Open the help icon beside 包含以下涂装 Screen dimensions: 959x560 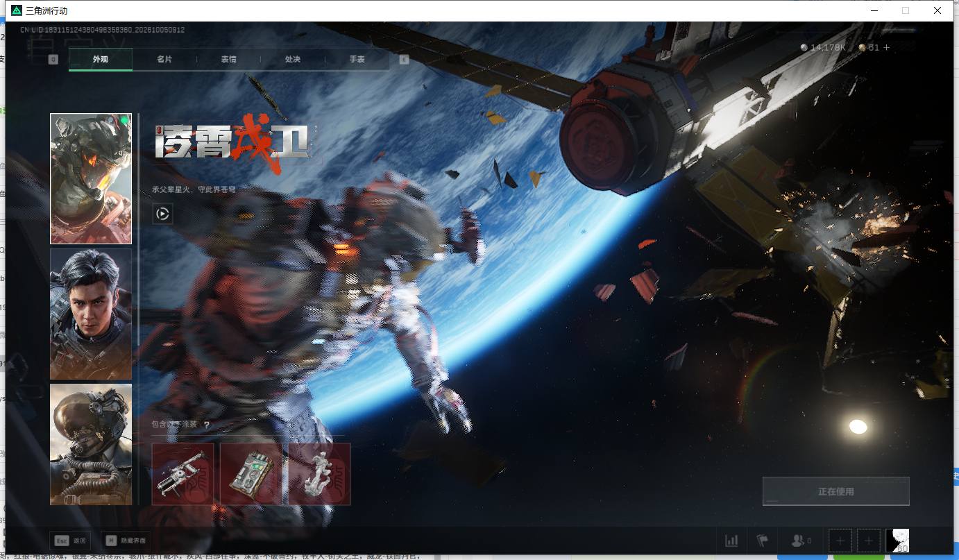coord(206,425)
